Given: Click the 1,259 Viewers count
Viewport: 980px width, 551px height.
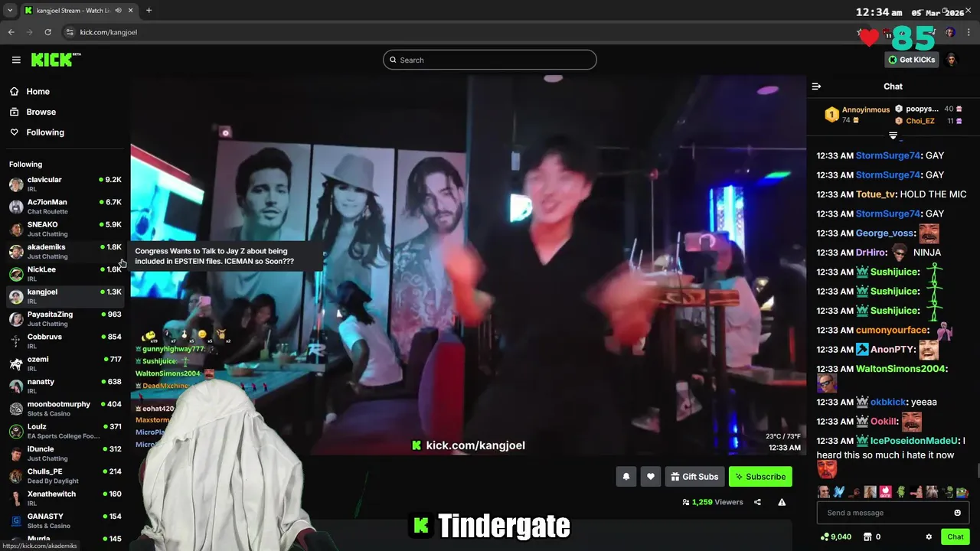Looking at the screenshot, I should coord(713,502).
